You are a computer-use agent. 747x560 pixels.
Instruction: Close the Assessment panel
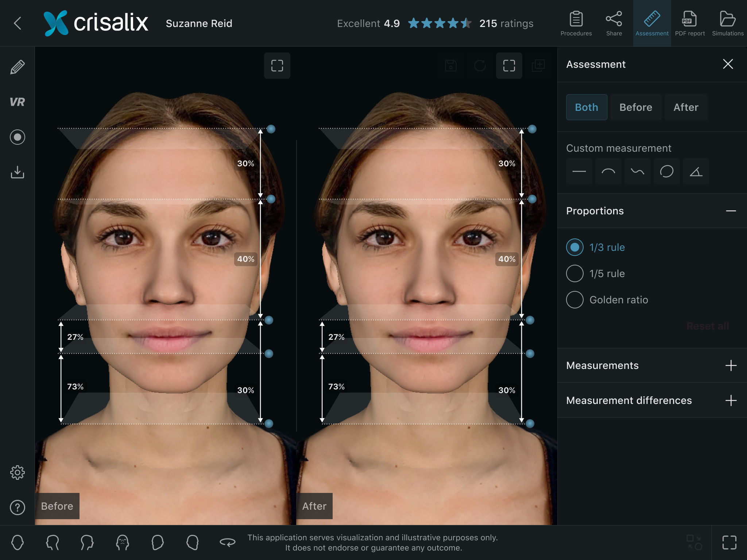728,64
